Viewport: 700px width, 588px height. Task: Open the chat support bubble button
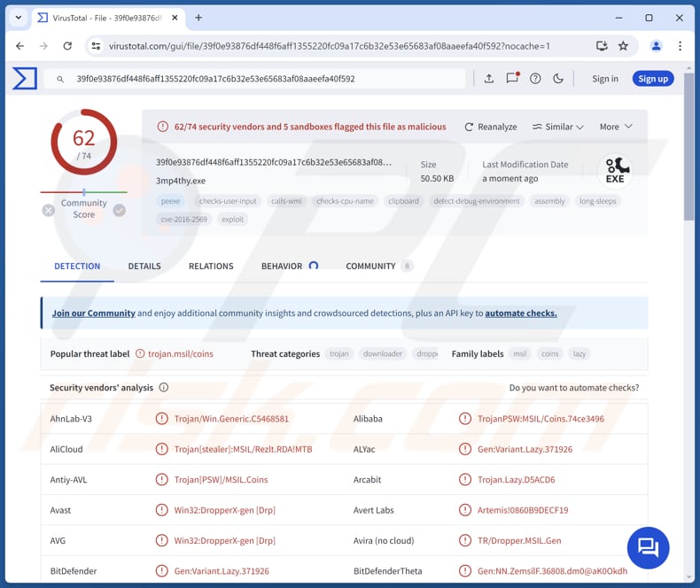648,547
